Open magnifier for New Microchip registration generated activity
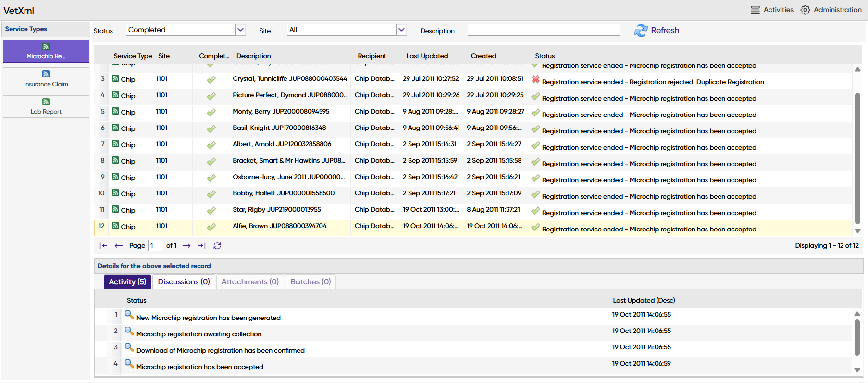Screen dimensions: 868x383 (129, 315)
